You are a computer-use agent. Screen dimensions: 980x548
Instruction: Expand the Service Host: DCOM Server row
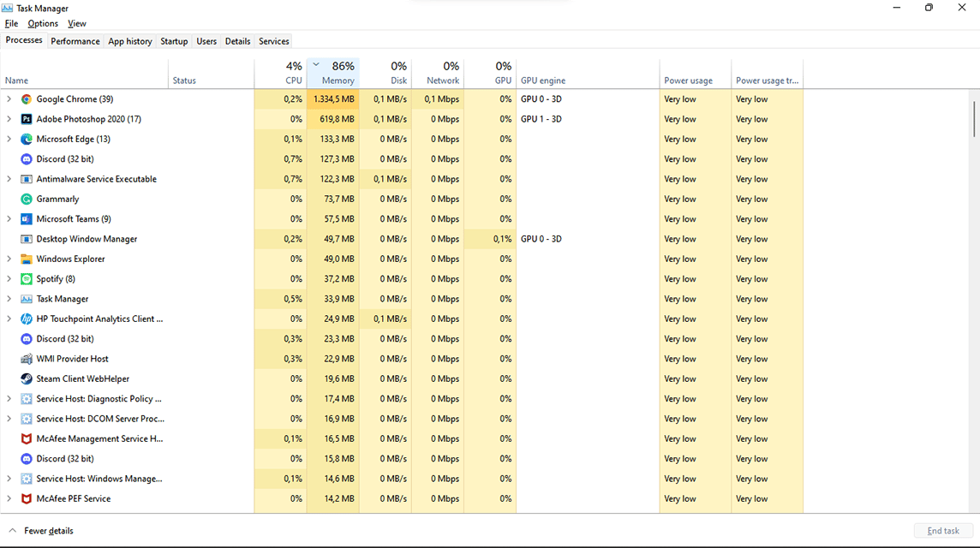coord(9,420)
